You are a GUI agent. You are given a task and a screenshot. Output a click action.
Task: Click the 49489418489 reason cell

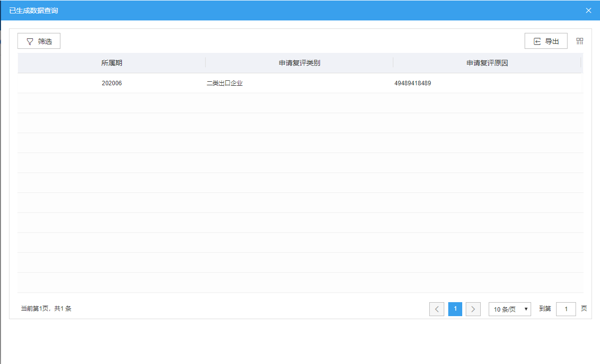[x=413, y=83]
